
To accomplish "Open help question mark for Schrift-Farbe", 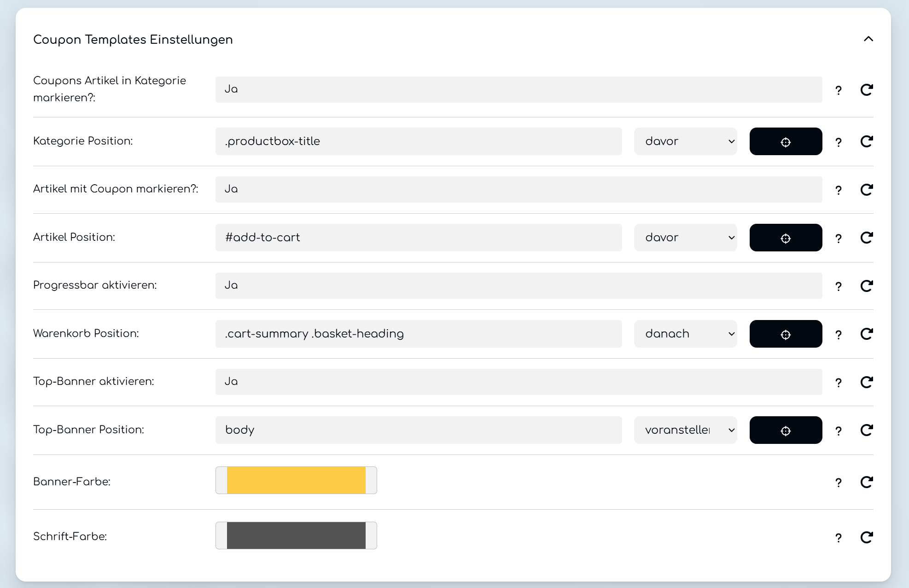I will point(839,537).
